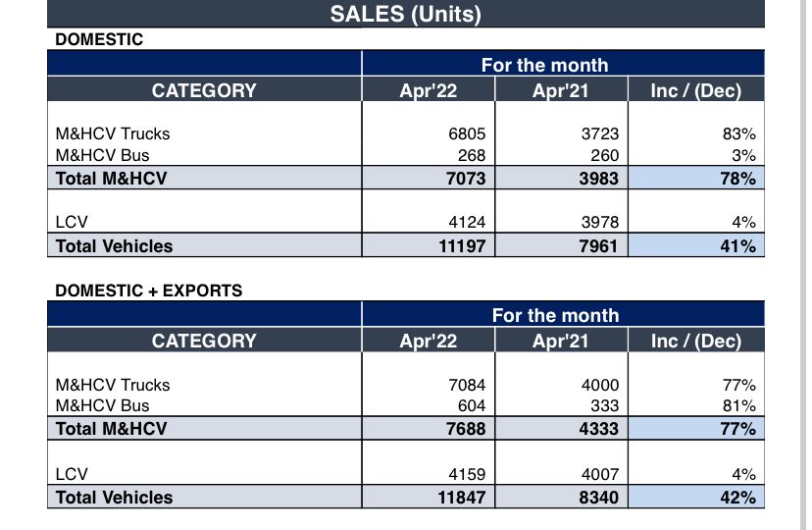Click the 11197 Total Vehicles value
The width and height of the screenshot is (812, 530).
[x=461, y=246]
